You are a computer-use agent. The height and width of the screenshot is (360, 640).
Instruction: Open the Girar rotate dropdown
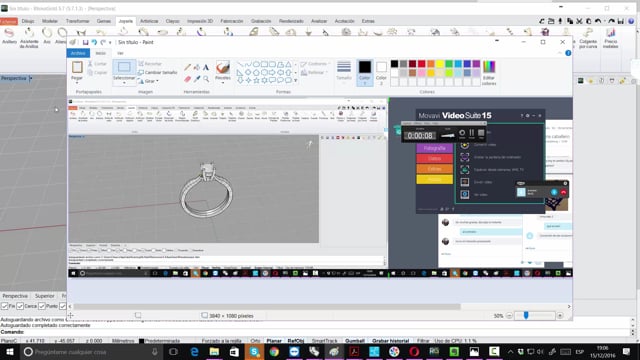tap(148, 81)
